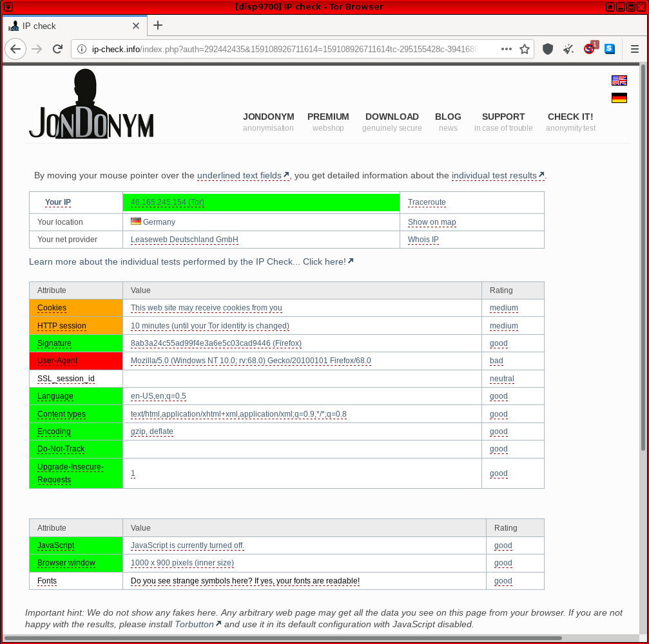This screenshot has width=649, height=644.
Task: Select the US/UK English flag
Action: [x=619, y=80]
